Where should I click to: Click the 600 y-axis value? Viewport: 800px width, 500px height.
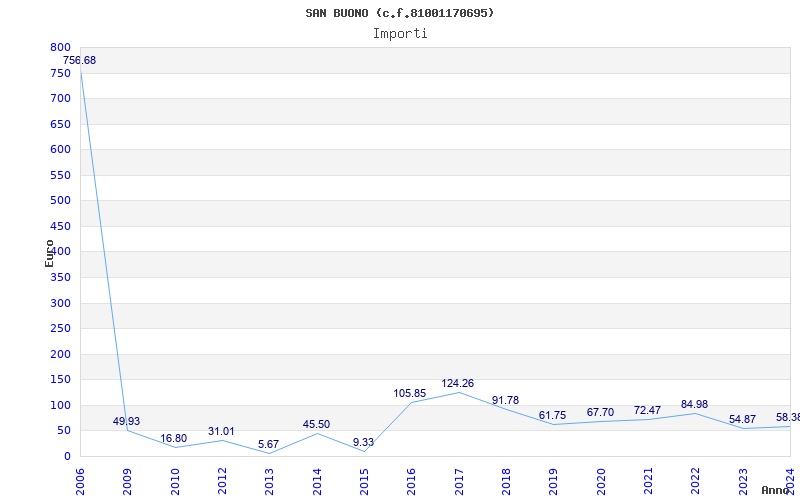(x=60, y=149)
